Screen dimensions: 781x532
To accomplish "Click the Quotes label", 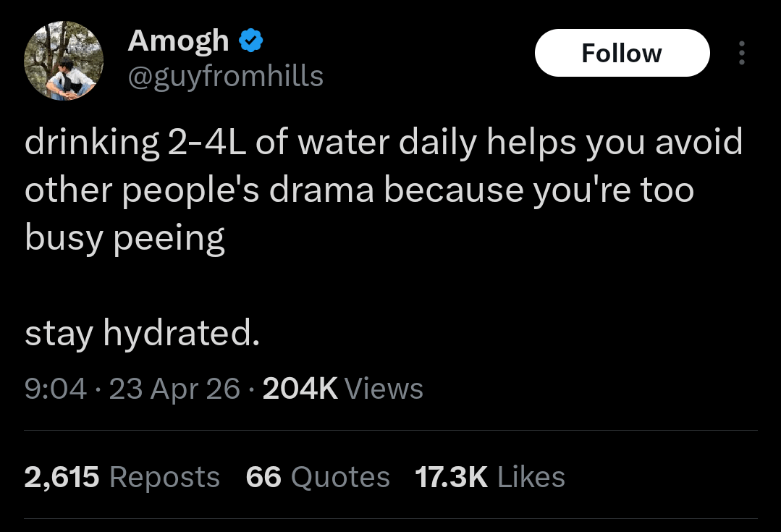I will pos(340,477).
